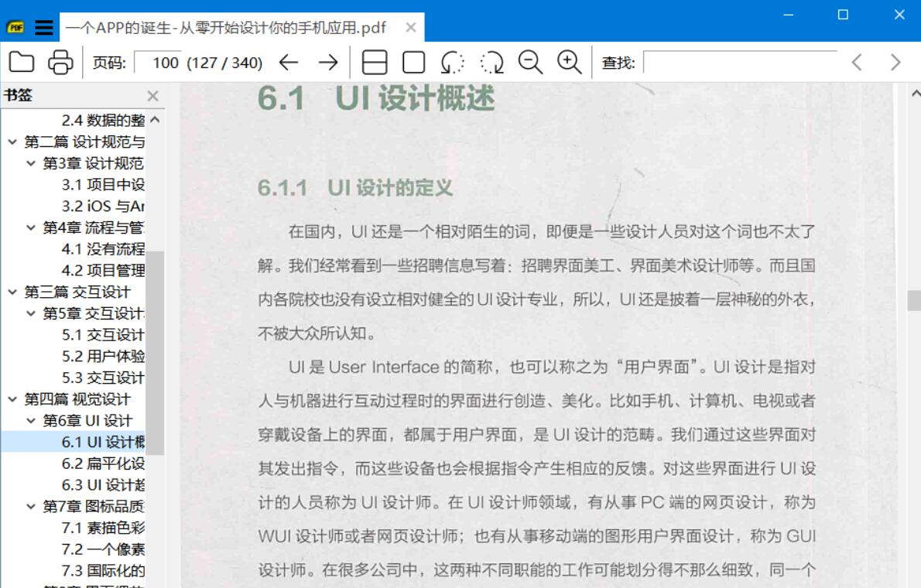Go to the previous page arrow
This screenshot has height=588, width=921.
(289, 62)
